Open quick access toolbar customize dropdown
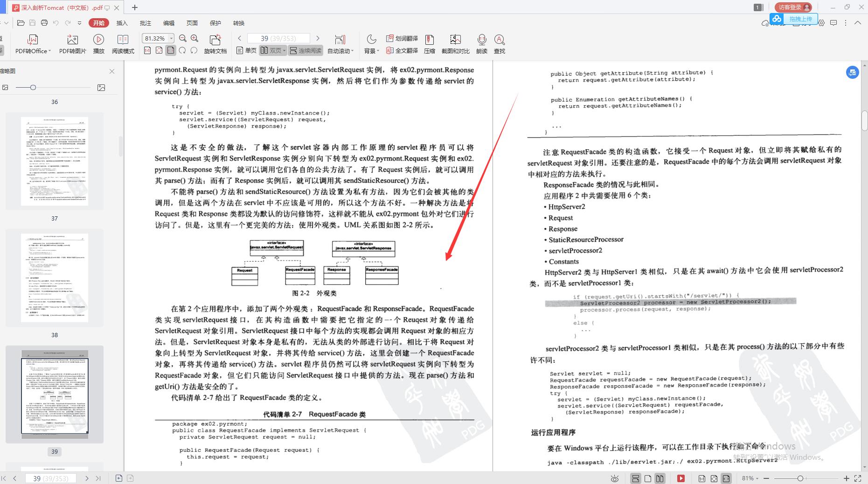 (79, 23)
